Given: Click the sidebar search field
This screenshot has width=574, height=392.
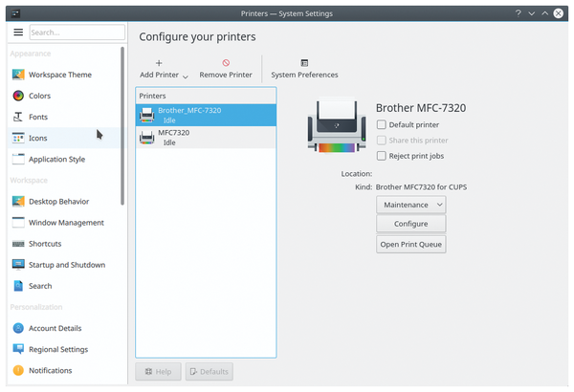Looking at the screenshot, I should pyautogui.click(x=77, y=33).
